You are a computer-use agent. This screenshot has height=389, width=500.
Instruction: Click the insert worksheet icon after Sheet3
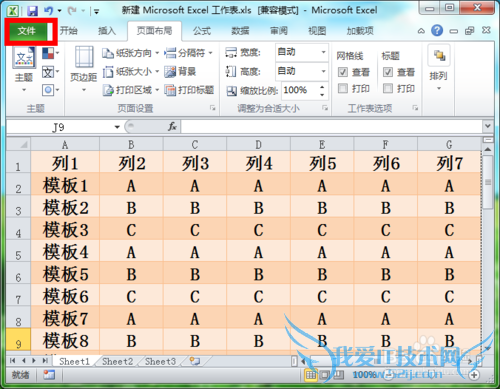pos(195,361)
